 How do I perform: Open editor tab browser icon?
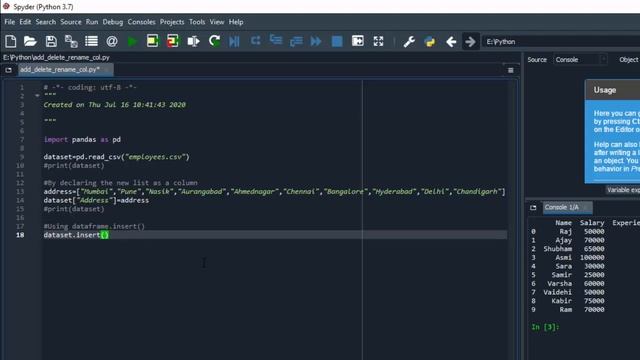tap(9, 70)
